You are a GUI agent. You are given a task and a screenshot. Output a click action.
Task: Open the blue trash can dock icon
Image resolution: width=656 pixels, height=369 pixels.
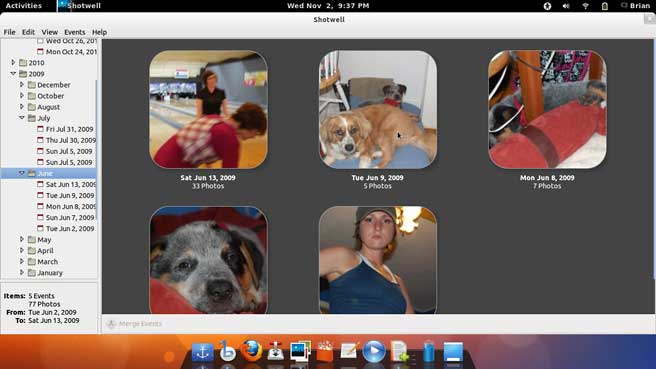428,351
